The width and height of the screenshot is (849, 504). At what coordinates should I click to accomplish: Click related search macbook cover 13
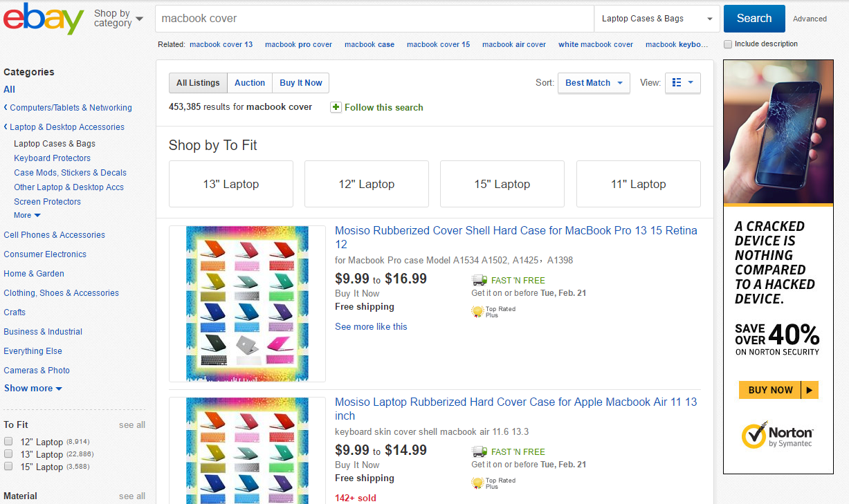pyautogui.click(x=221, y=44)
